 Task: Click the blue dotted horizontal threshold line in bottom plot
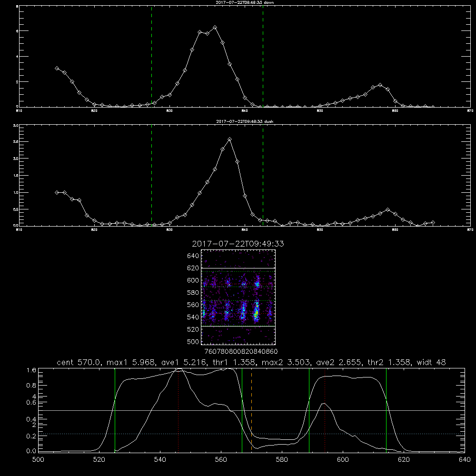[x=251, y=434]
